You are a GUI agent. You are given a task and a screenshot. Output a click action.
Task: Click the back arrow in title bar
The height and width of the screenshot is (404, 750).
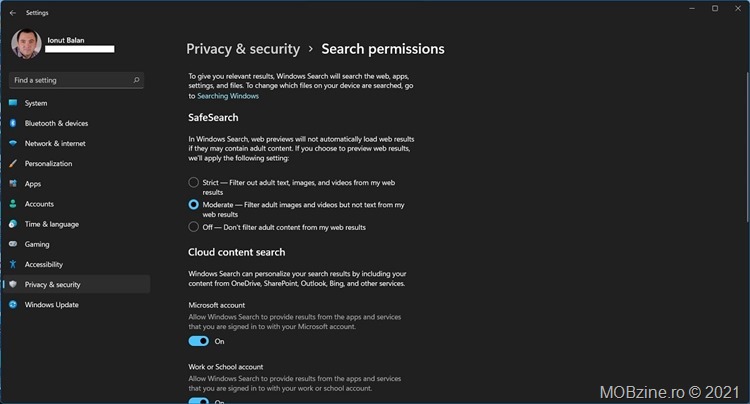pyautogui.click(x=13, y=13)
